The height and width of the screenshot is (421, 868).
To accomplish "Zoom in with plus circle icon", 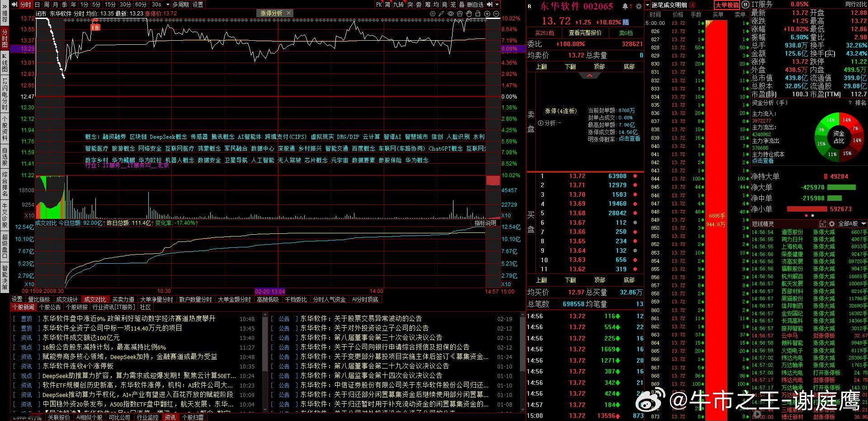I will tap(487, 14).
